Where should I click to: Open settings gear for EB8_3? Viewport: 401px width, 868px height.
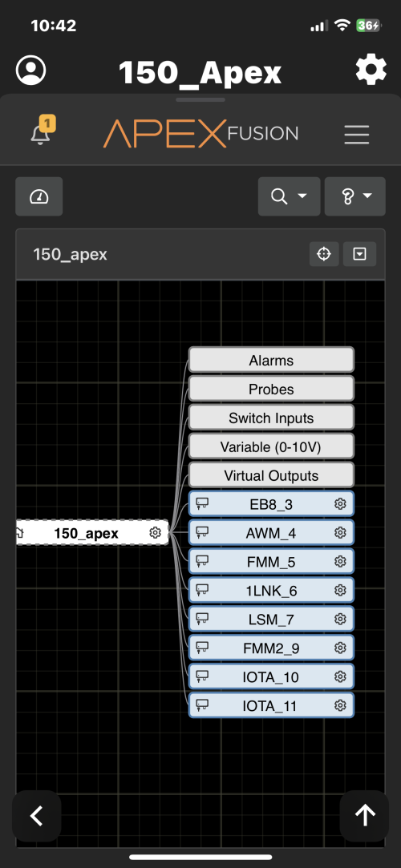pyautogui.click(x=340, y=504)
